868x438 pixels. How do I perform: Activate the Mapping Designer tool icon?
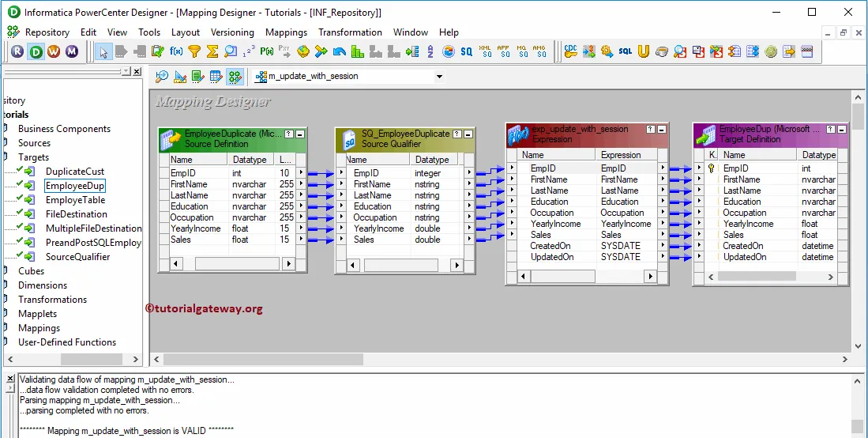[x=235, y=77]
